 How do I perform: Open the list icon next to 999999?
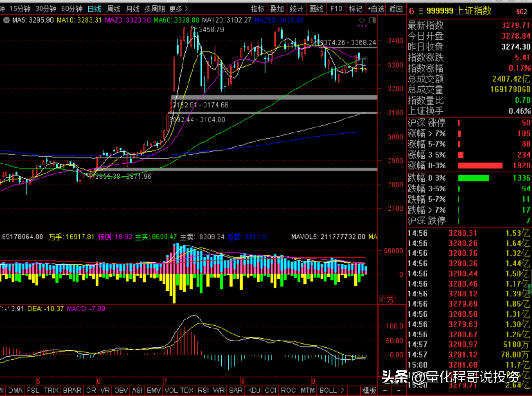(x=421, y=11)
